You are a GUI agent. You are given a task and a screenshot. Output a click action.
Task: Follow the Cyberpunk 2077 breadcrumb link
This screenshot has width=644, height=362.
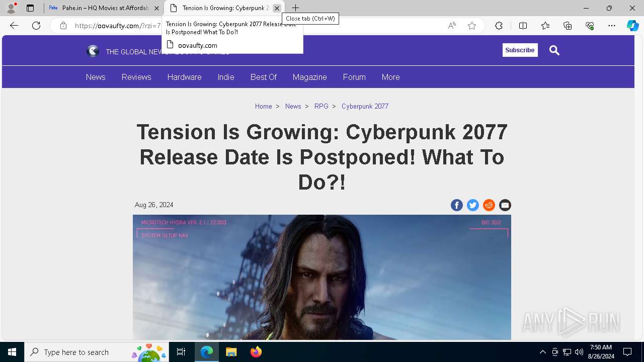coord(365,106)
